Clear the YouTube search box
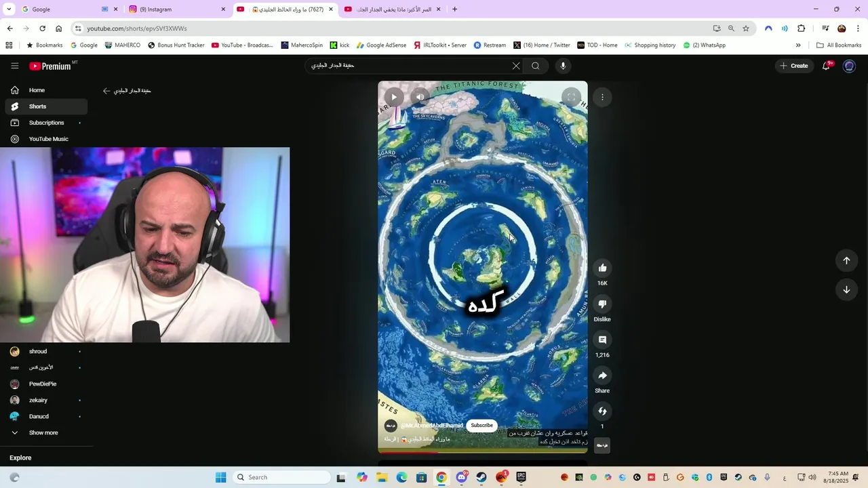Screen dimensions: 868x488 point(516,66)
